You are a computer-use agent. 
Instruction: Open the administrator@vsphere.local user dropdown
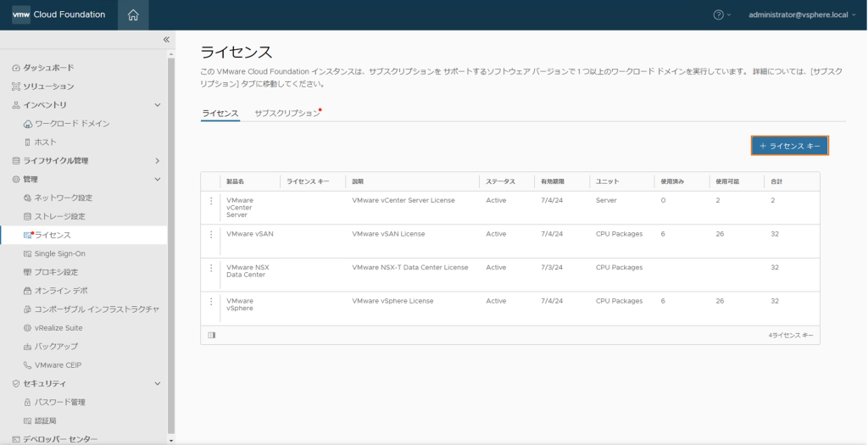click(x=802, y=14)
